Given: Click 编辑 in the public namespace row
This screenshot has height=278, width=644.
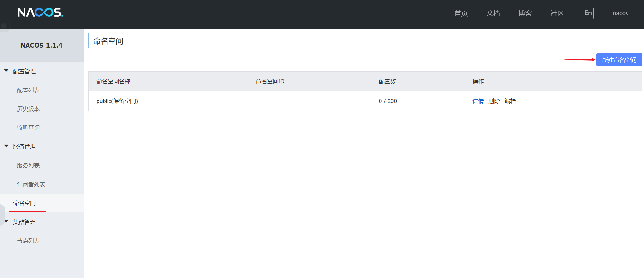Looking at the screenshot, I should pyautogui.click(x=510, y=101).
